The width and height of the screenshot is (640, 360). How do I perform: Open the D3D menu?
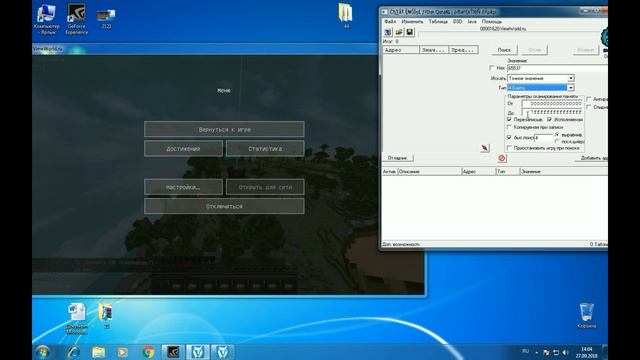pos(457,21)
